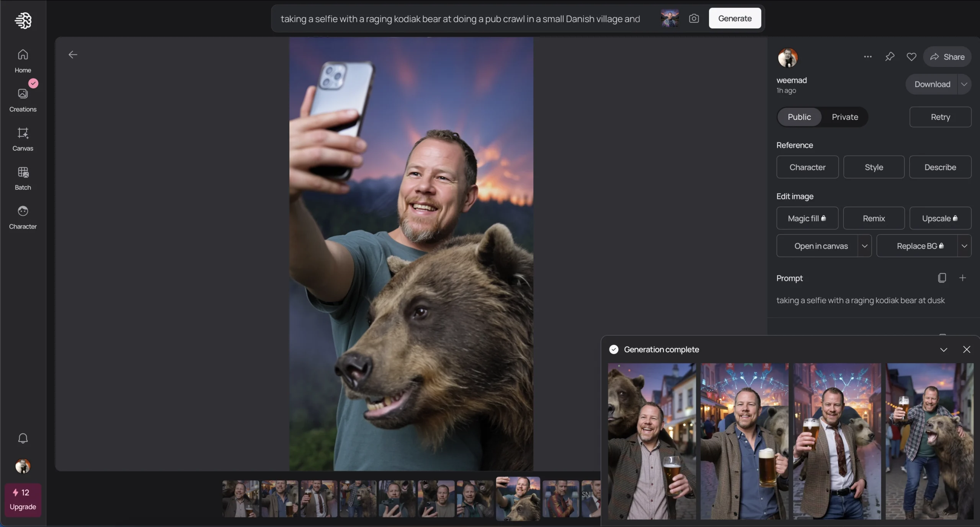
Task: Collapse the Generation complete panel
Action: coord(944,349)
